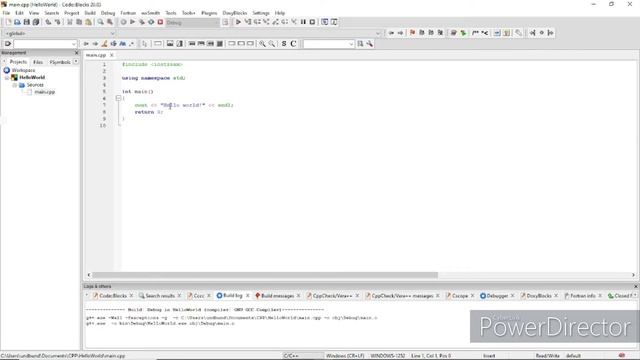Switch to the FSymbols tab
640x360 pixels.
click(60, 62)
